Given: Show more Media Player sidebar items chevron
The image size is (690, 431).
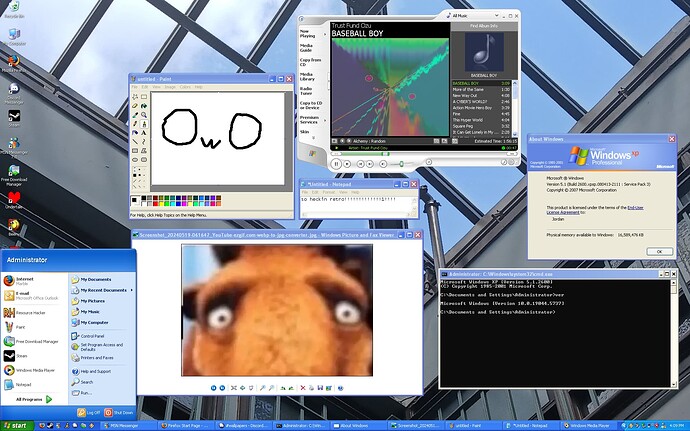Looking at the screenshot, I should [314, 138].
